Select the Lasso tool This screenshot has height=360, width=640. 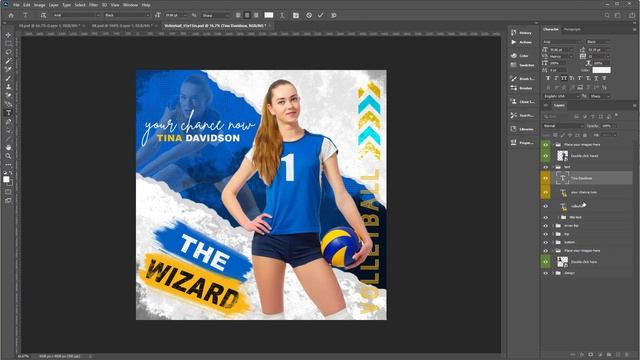(8, 52)
